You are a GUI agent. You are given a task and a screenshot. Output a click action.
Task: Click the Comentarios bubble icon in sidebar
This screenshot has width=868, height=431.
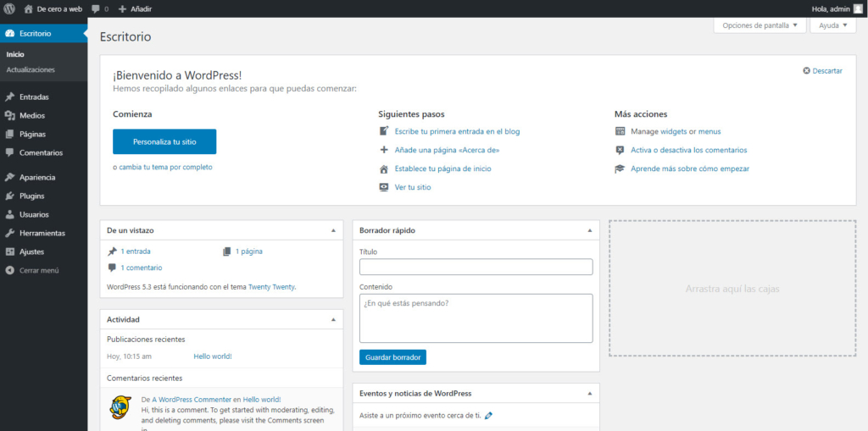(x=9, y=152)
